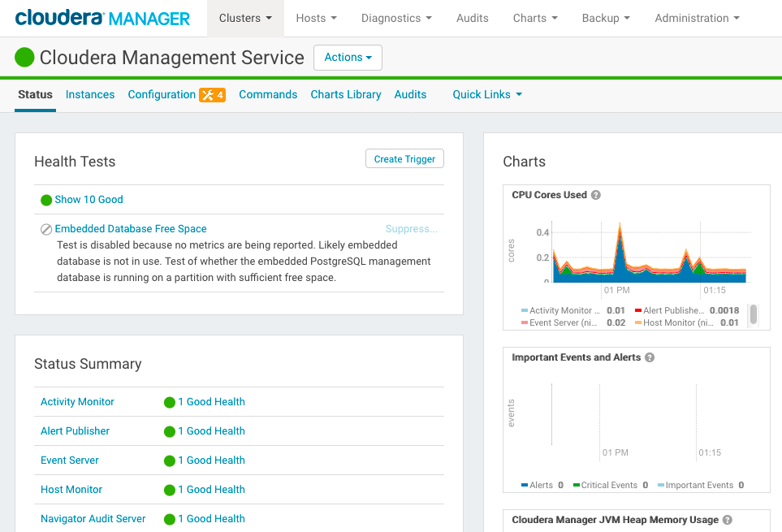The height and width of the screenshot is (532, 782).
Task: Open the Charts dropdown in top navigation
Action: click(x=535, y=18)
